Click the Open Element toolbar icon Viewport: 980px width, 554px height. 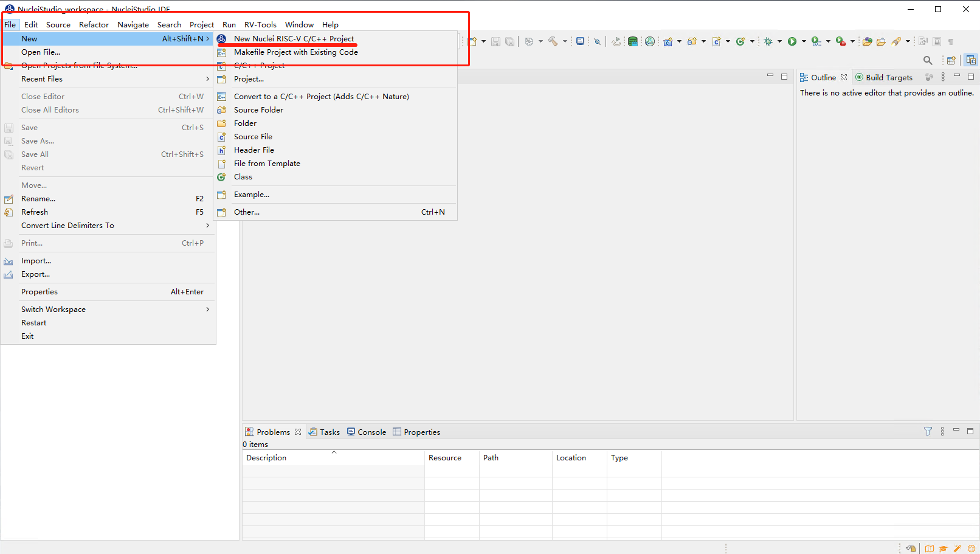coord(868,41)
